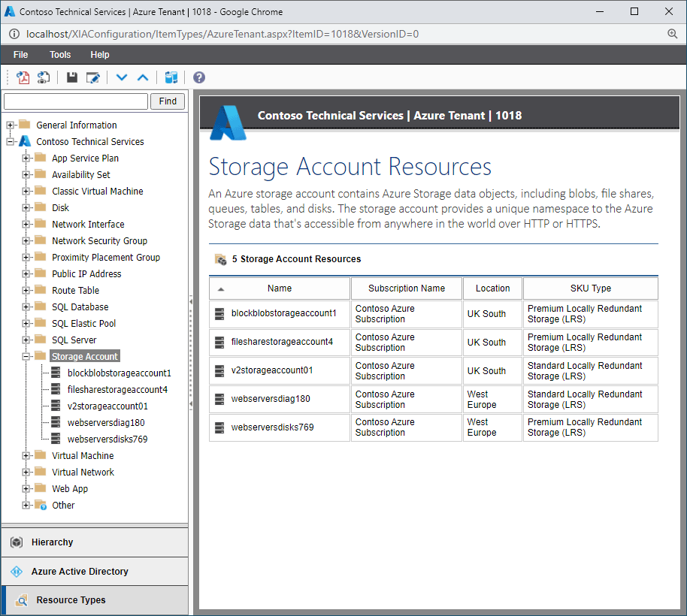Click the tree icon next to webserversdisks769
Screen dimensions: 687x616
(56, 438)
